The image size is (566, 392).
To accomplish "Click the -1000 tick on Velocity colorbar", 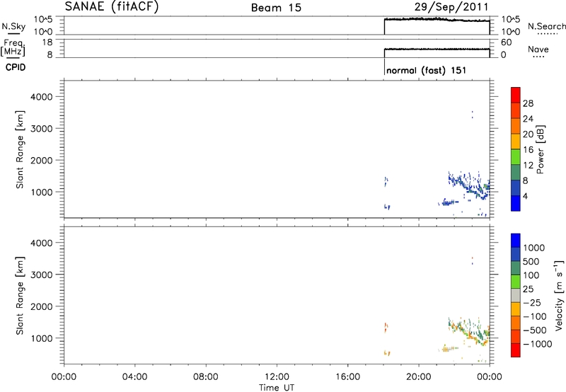I will coord(538,344).
